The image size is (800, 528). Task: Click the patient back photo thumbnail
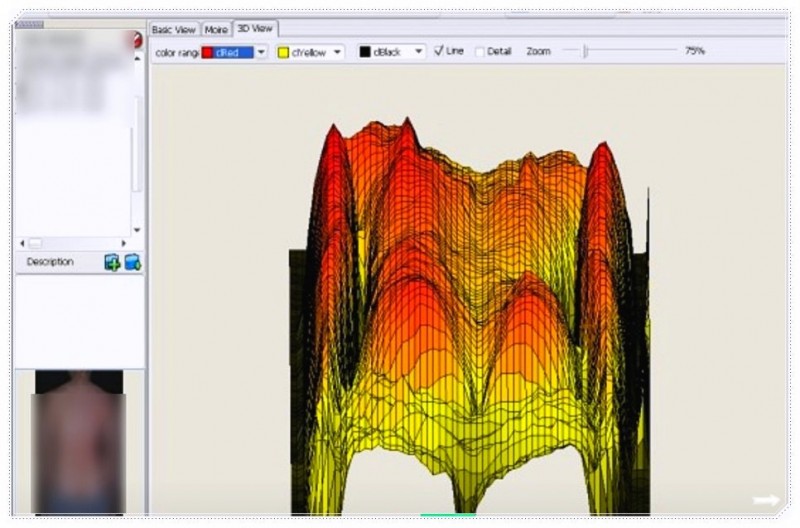click(78, 440)
